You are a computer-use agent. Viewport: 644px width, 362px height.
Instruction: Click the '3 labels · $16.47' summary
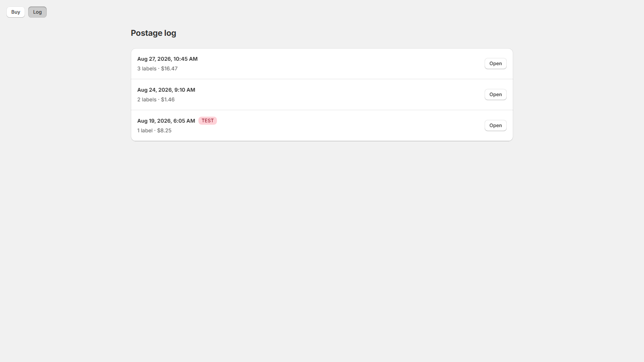157,68
